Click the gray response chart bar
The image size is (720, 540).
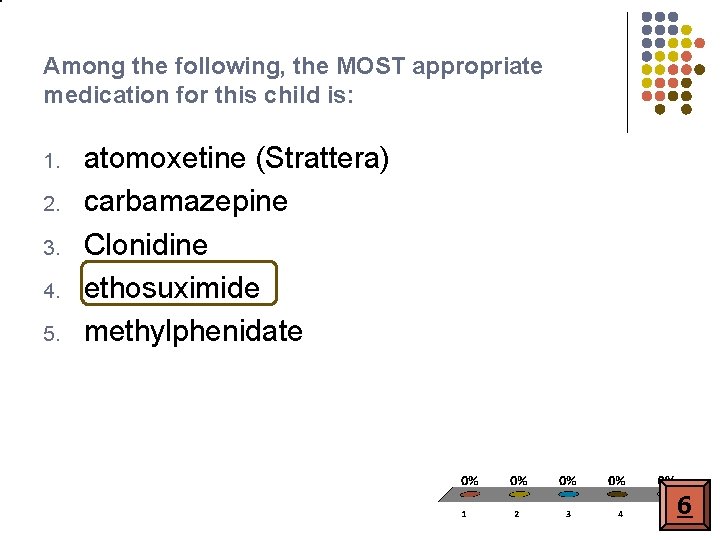pyautogui.click(x=549, y=495)
